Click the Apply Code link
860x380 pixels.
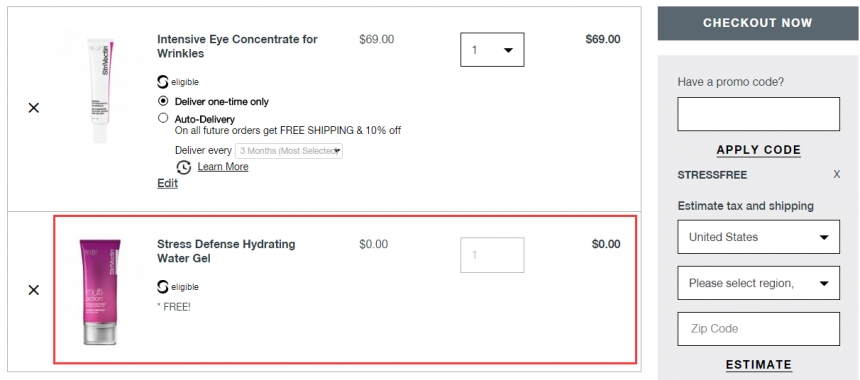(759, 150)
